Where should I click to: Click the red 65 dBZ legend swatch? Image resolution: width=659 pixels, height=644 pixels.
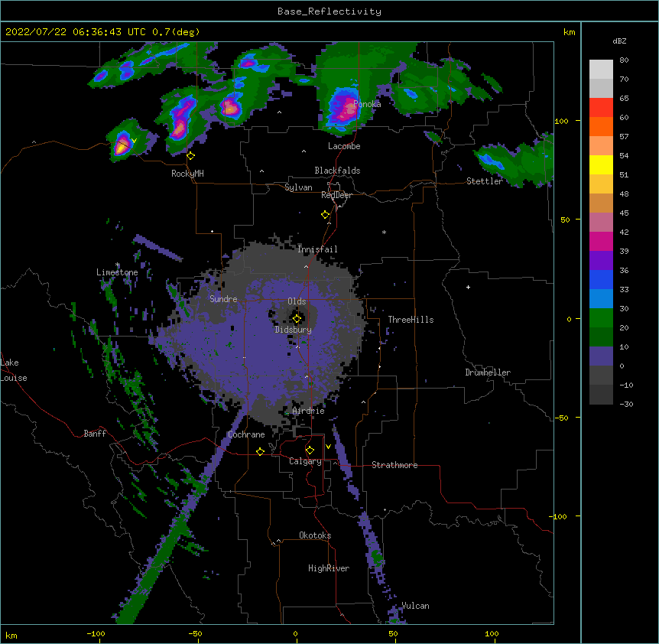point(601,108)
